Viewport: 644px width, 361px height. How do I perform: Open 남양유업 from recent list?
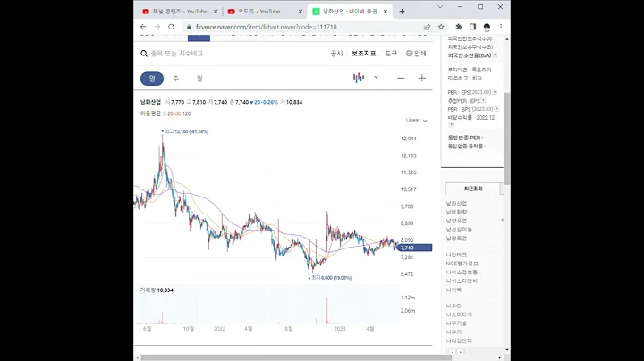point(457,221)
